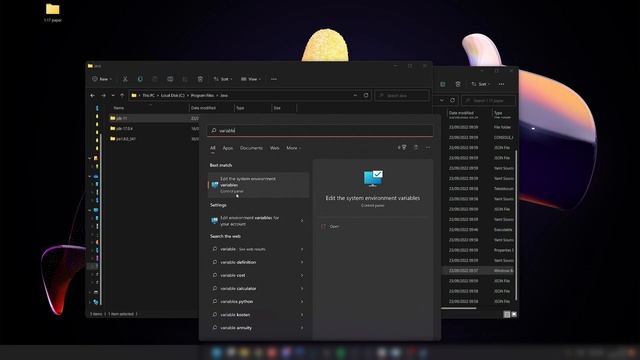Click the Copy icon in Java window toolbar
Screen dimensions: 640x360
(140, 79)
